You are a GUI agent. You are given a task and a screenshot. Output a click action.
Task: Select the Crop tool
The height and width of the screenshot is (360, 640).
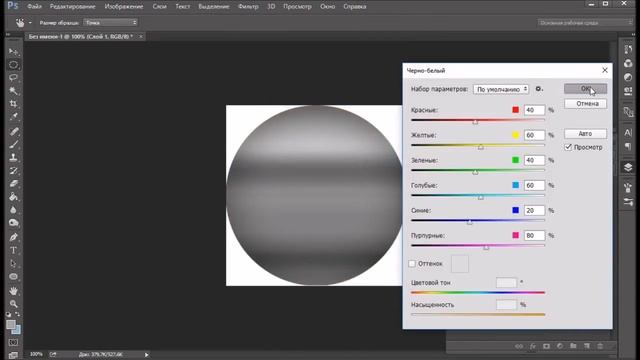coord(13,104)
